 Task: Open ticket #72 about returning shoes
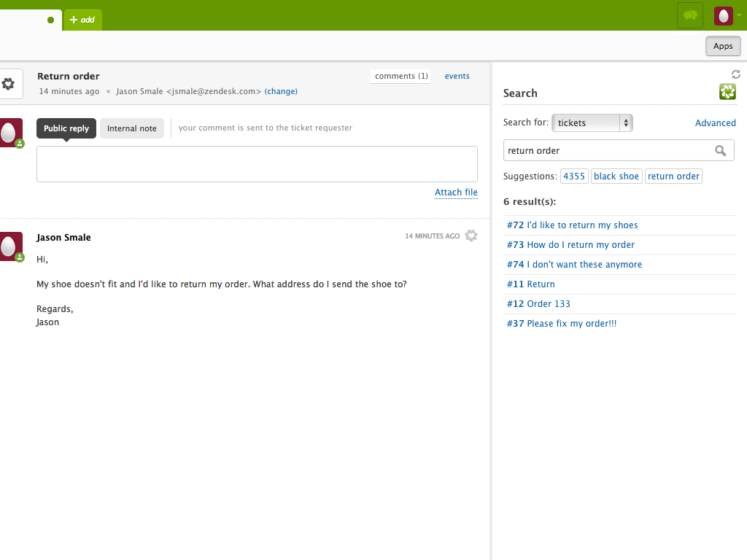pos(572,225)
